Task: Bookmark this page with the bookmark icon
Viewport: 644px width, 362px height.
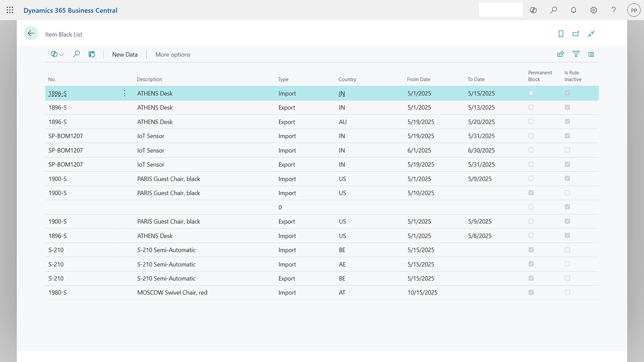Action: click(x=561, y=34)
